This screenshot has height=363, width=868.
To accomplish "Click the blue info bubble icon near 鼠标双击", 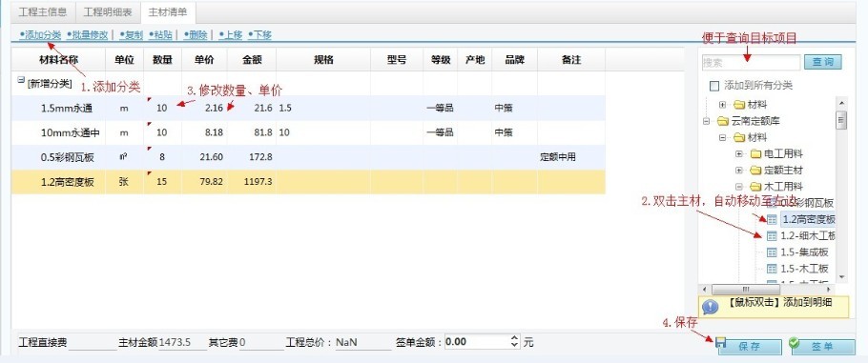I will click(711, 307).
